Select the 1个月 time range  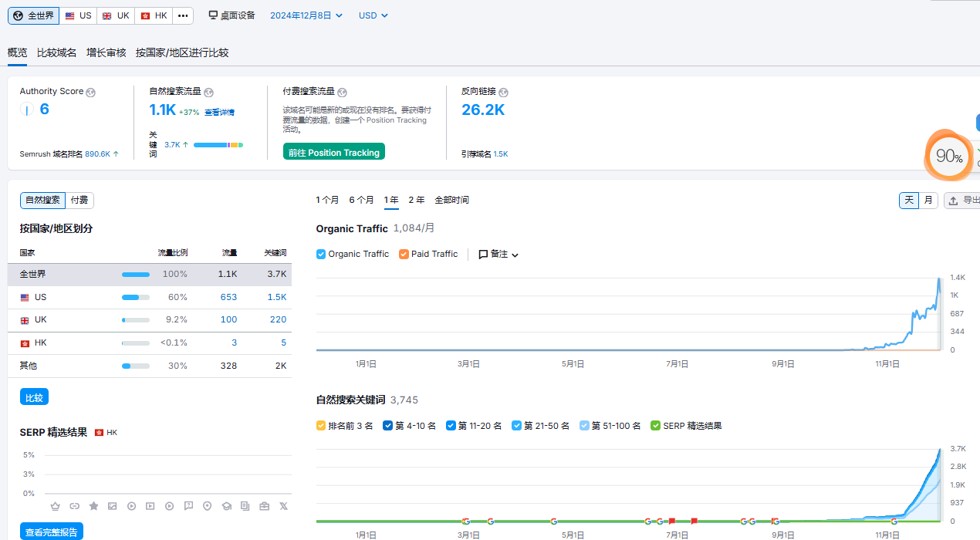(327, 201)
